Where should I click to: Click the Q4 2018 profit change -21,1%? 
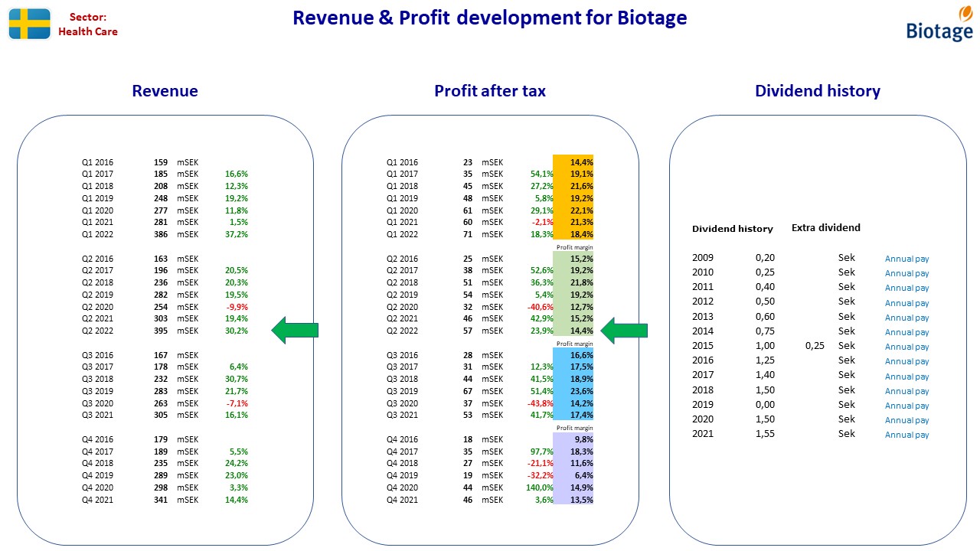pyautogui.click(x=541, y=464)
